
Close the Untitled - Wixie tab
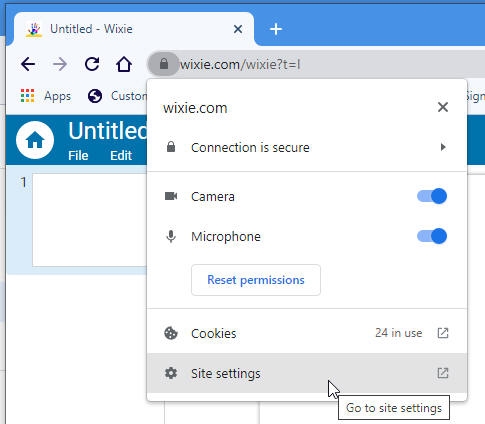click(238, 29)
